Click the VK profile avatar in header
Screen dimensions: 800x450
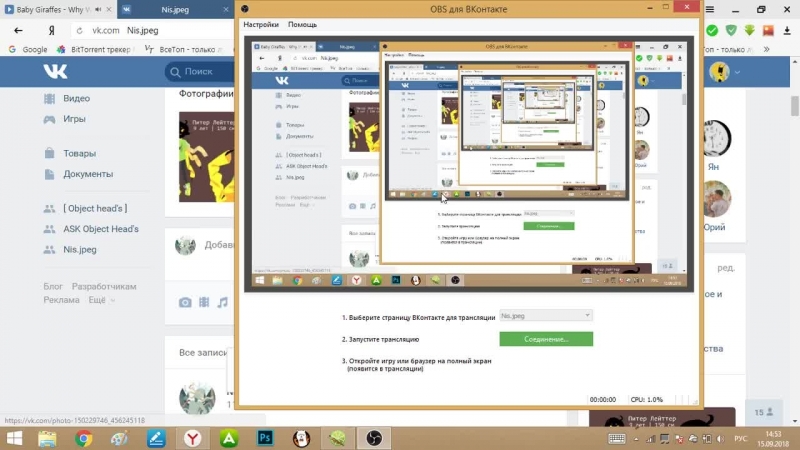(x=719, y=72)
